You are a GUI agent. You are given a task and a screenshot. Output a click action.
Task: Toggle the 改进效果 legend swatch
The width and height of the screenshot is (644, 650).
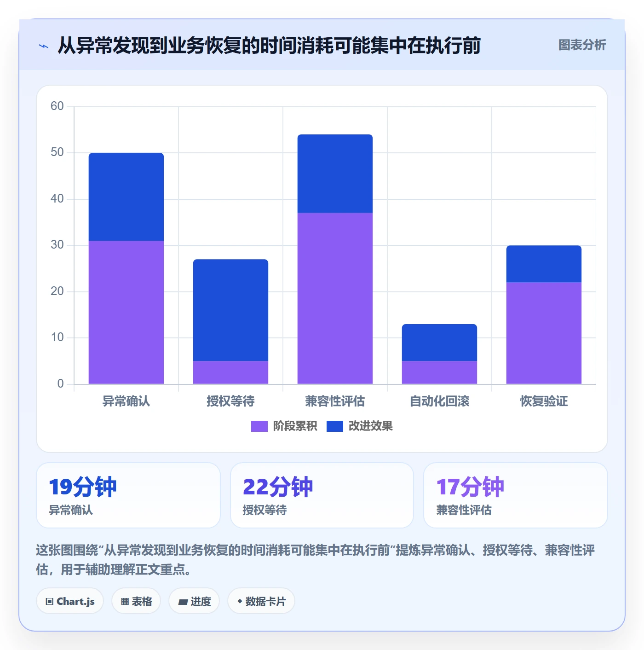tap(334, 426)
